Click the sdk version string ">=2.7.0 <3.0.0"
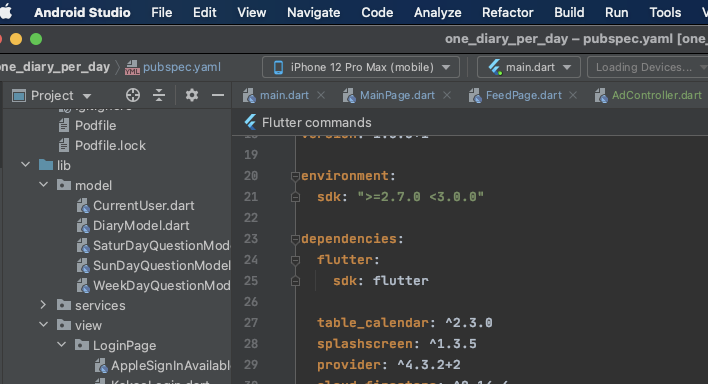Image resolution: width=708 pixels, height=384 pixels. point(420,197)
